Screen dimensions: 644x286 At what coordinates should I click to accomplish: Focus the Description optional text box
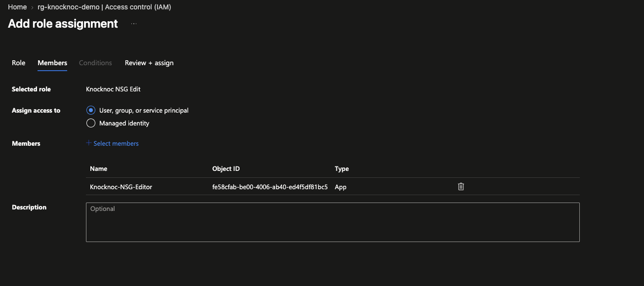332,222
